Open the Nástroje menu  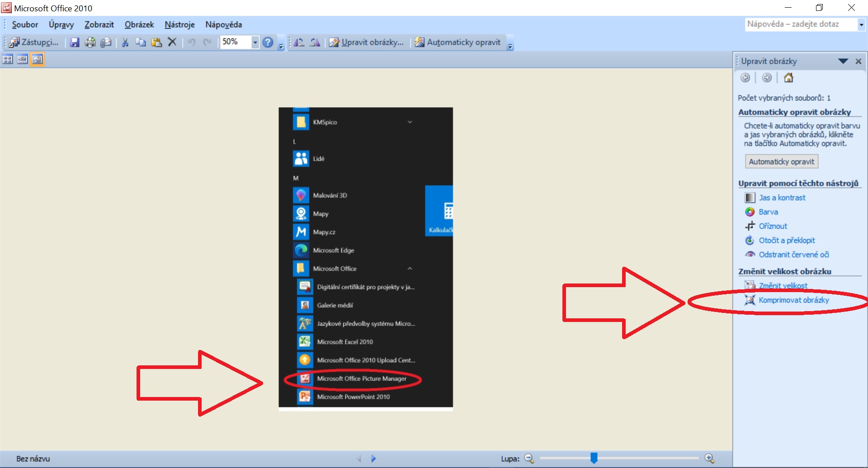coord(179,24)
